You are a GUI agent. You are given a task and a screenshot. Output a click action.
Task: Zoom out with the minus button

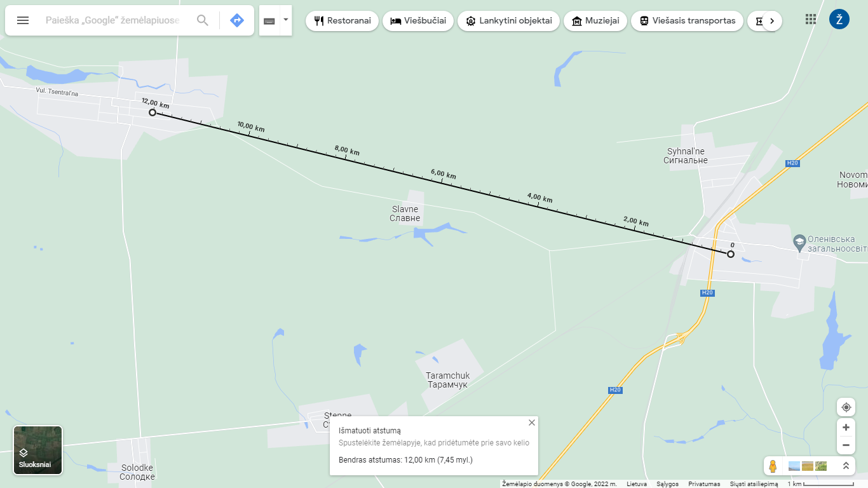coord(846,445)
